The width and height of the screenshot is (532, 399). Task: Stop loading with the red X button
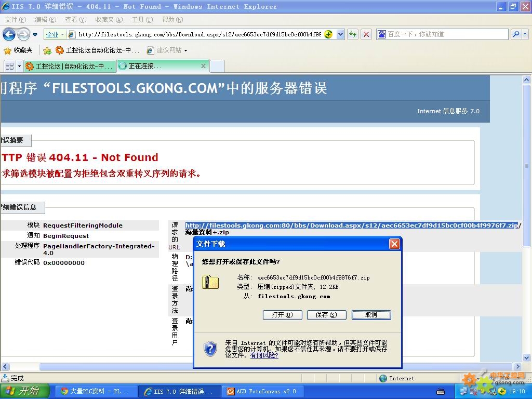366,34
